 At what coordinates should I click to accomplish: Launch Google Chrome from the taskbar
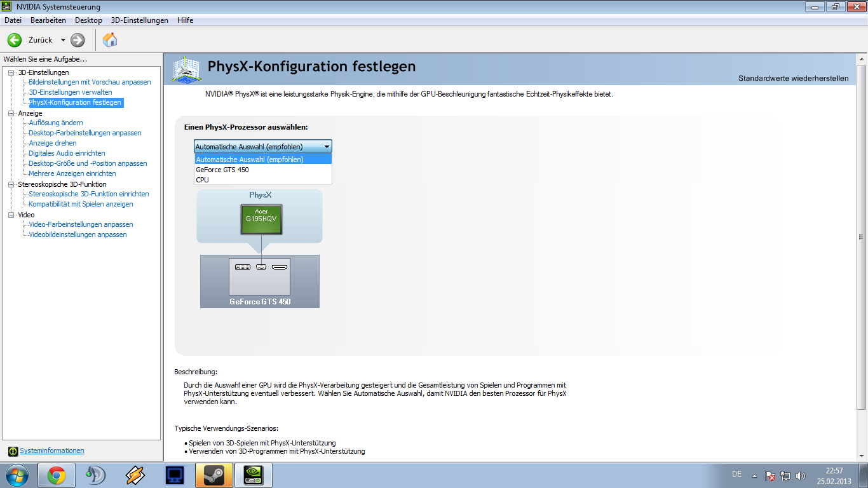pos(57,475)
